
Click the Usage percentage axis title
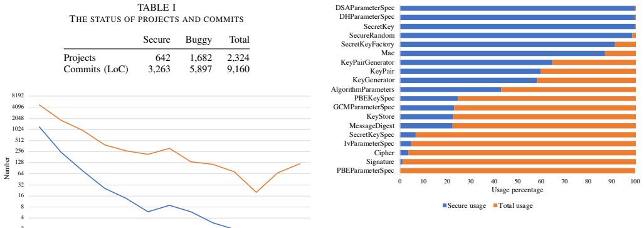click(517, 190)
